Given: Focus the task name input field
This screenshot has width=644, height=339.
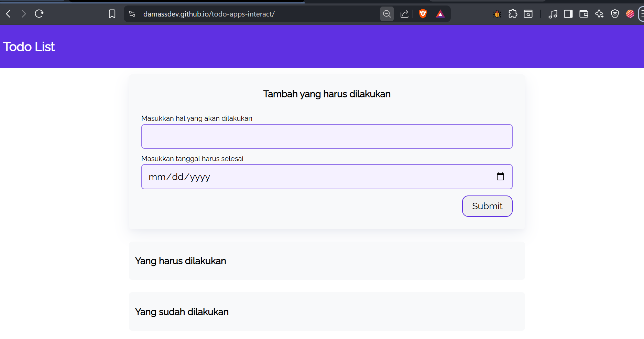Looking at the screenshot, I should point(327,137).
